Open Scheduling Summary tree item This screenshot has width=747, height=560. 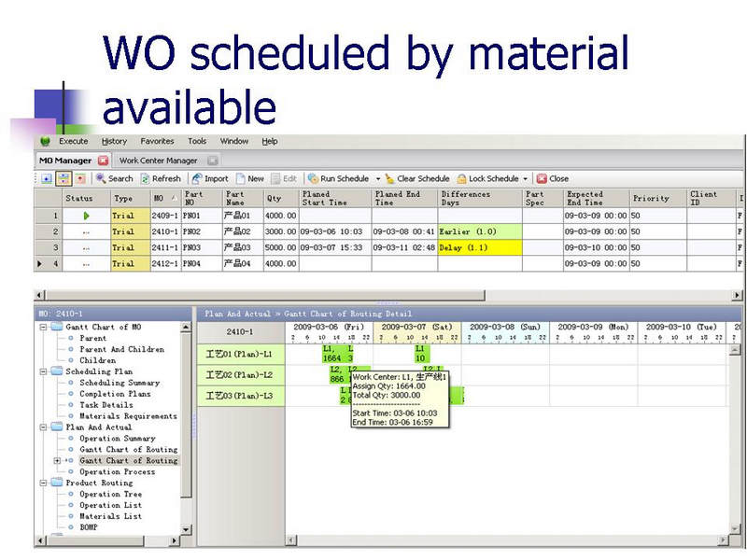(x=120, y=383)
